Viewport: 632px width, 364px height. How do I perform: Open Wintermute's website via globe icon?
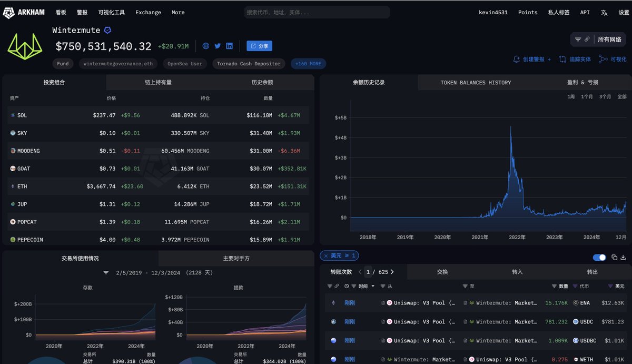206,46
